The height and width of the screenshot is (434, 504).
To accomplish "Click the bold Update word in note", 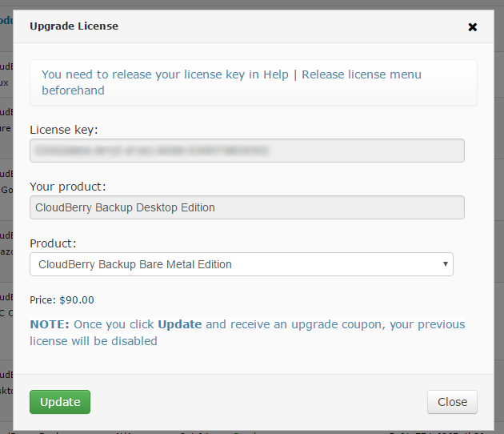I will pos(180,324).
